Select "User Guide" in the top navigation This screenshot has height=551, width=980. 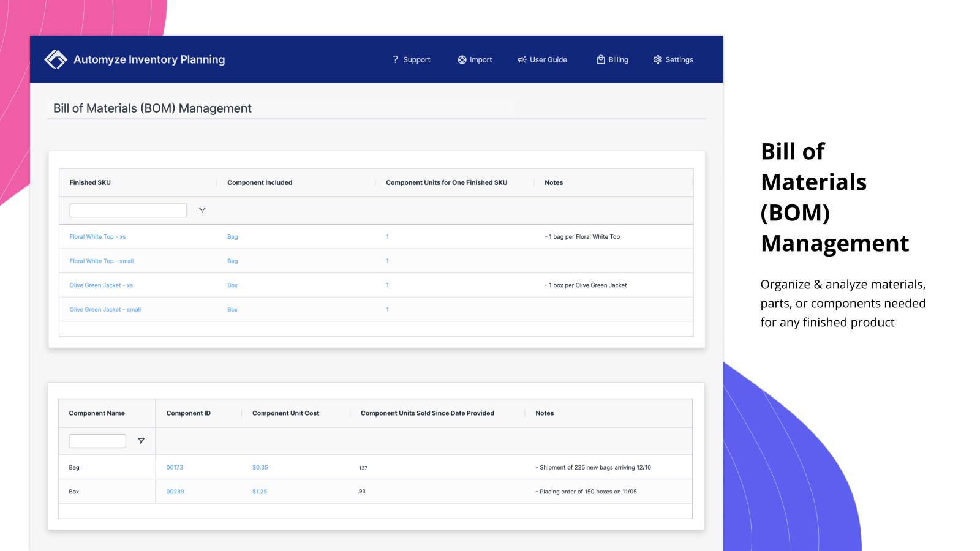(x=548, y=59)
